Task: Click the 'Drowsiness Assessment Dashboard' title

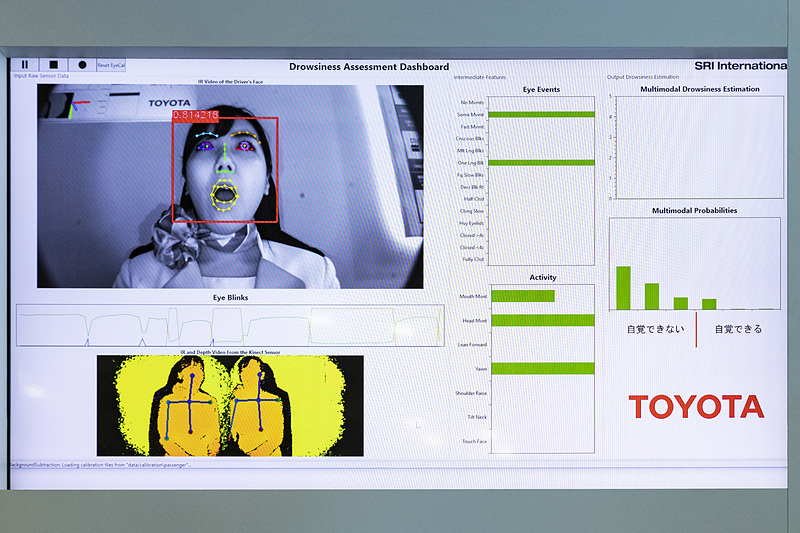Action: 369,67
